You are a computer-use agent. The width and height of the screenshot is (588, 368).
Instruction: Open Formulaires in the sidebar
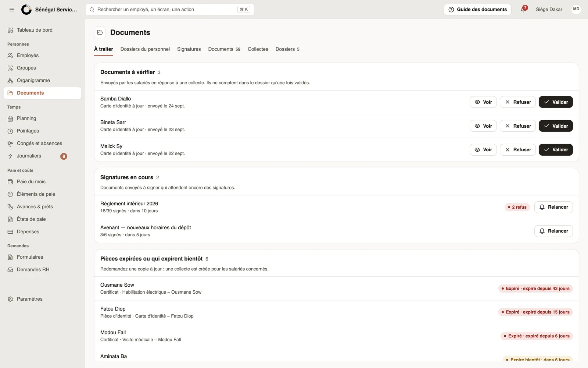(42, 257)
